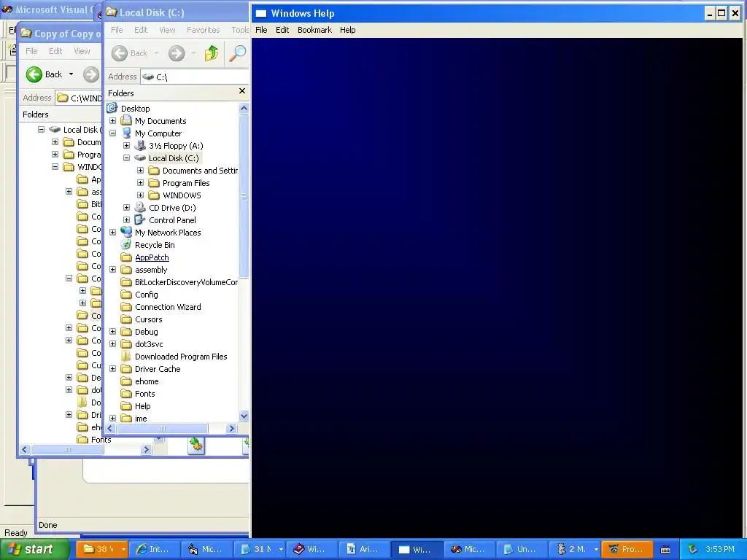
Task: Click the Un... taskbar button
Action: 521,549
